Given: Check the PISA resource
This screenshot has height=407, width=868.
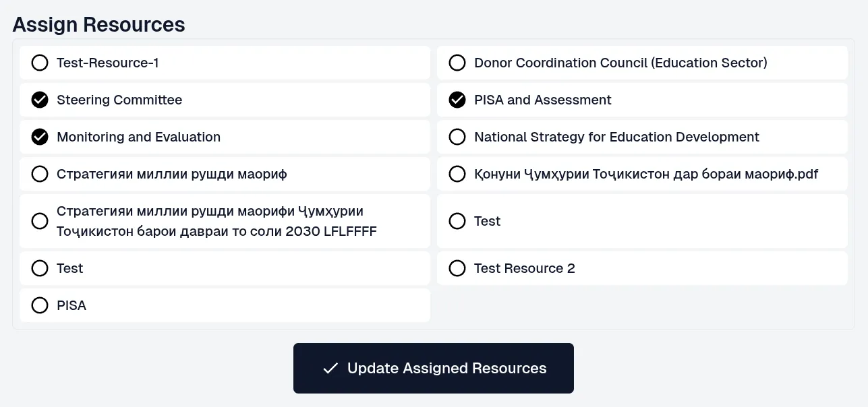Looking at the screenshot, I should (40, 305).
